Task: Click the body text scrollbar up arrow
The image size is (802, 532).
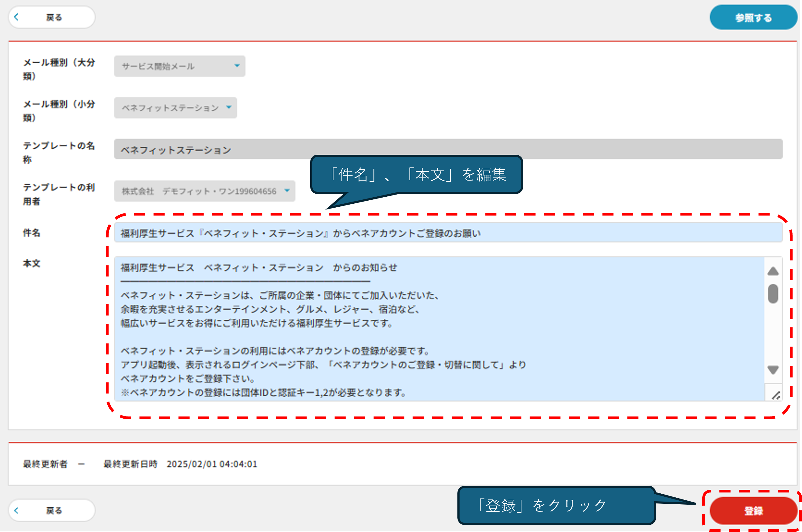Action: (773, 271)
